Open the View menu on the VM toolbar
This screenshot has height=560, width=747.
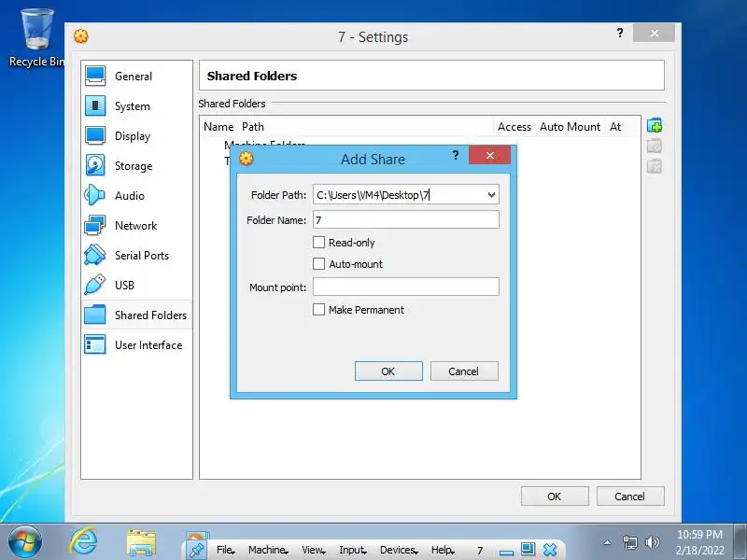[314, 550]
